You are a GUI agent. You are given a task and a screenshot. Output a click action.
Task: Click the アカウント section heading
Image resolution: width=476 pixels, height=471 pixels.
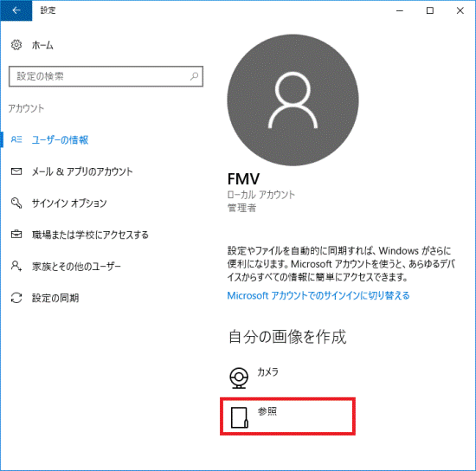click(26, 108)
